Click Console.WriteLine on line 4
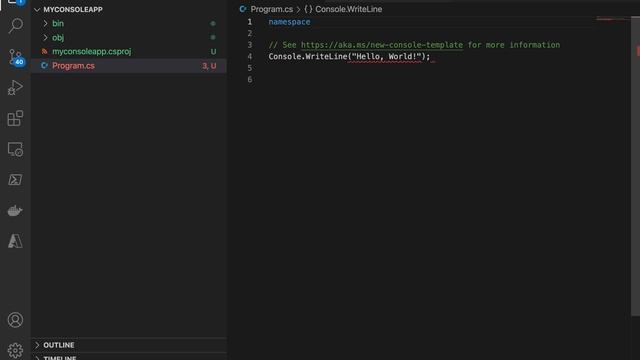Image resolution: width=640 pixels, height=360 pixels. 308,56
